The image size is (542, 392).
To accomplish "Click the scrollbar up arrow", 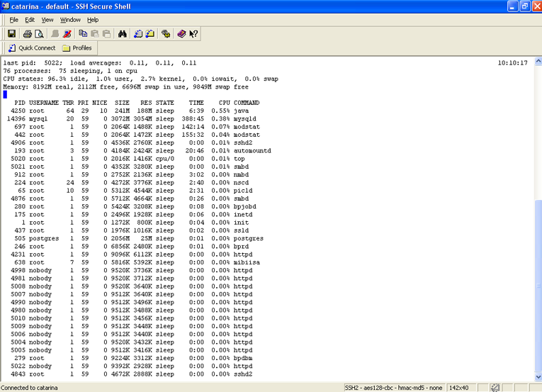I will 536,62.
